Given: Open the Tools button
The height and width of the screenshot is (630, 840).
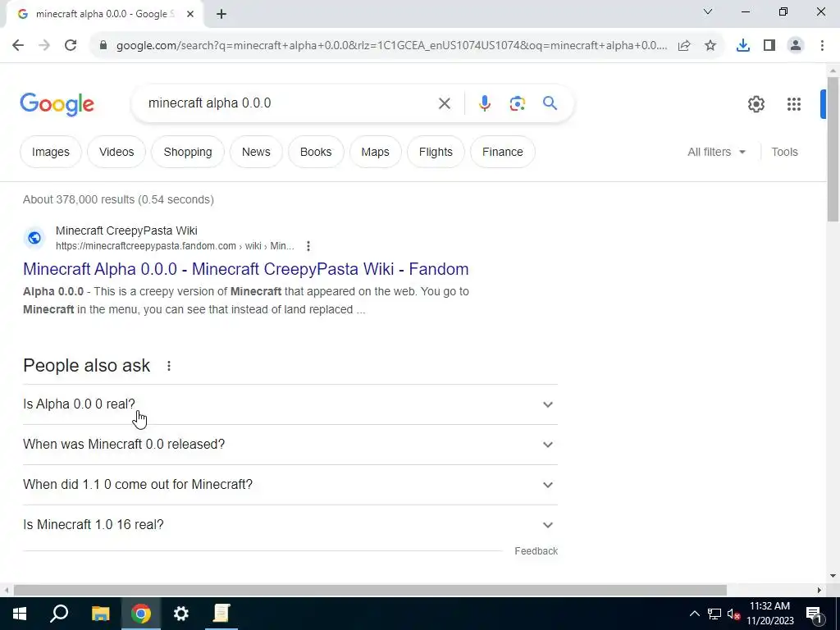Looking at the screenshot, I should click(x=784, y=152).
